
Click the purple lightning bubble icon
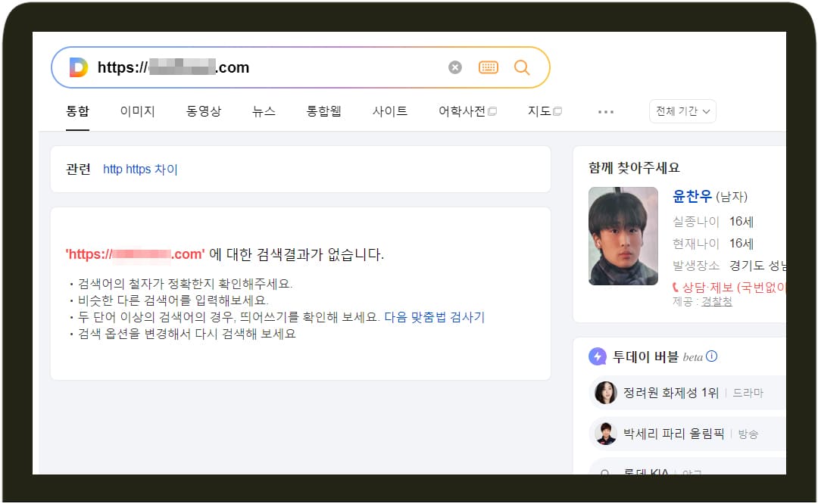point(598,356)
